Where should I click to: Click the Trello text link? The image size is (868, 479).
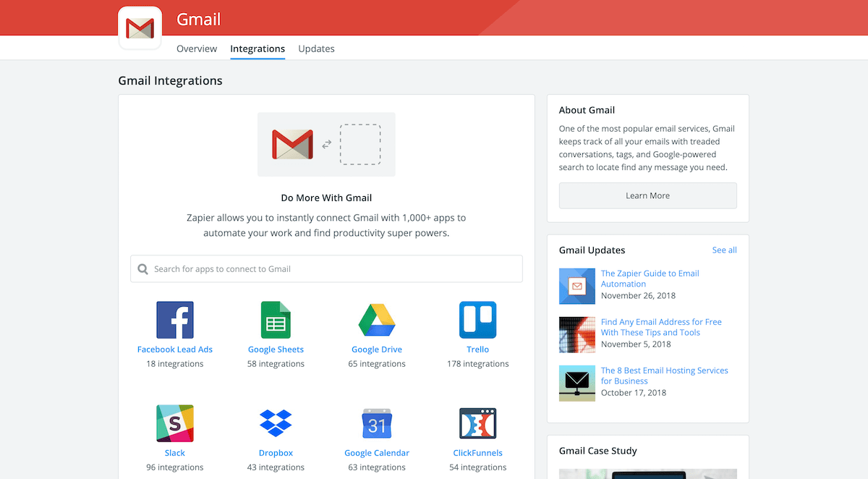(x=477, y=349)
